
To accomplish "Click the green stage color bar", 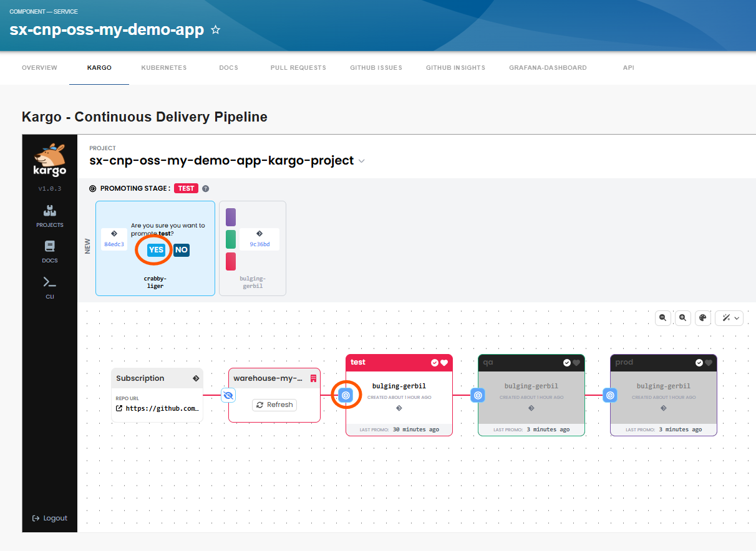I will [x=231, y=239].
